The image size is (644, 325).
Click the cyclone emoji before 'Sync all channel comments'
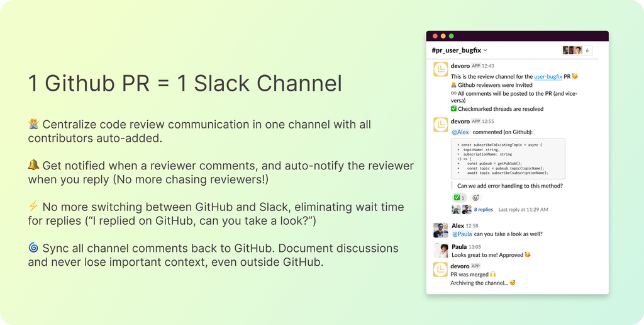pyautogui.click(x=33, y=248)
